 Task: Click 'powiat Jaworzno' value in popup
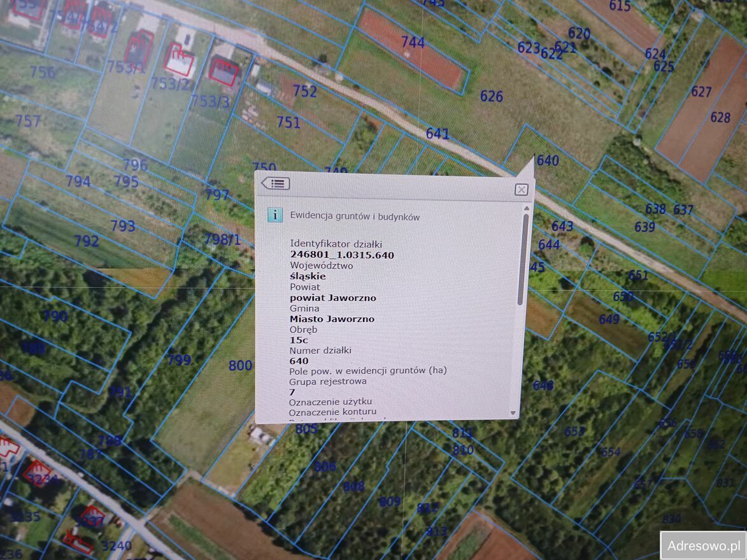click(333, 298)
